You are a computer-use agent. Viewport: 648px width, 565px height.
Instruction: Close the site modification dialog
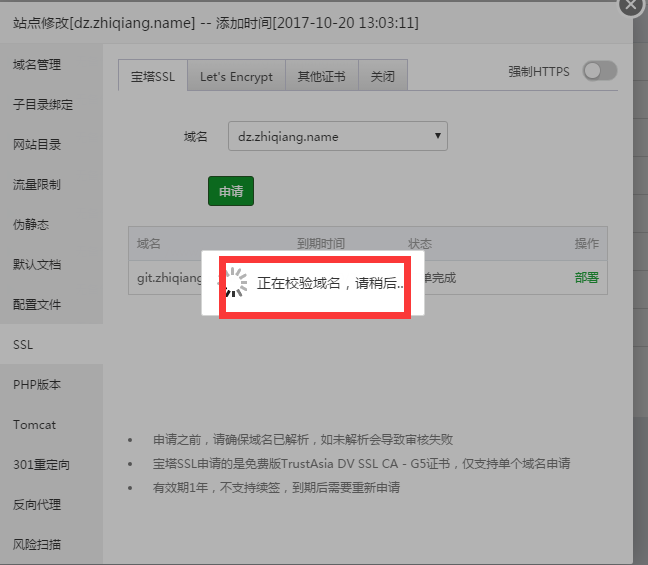[631, 5]
